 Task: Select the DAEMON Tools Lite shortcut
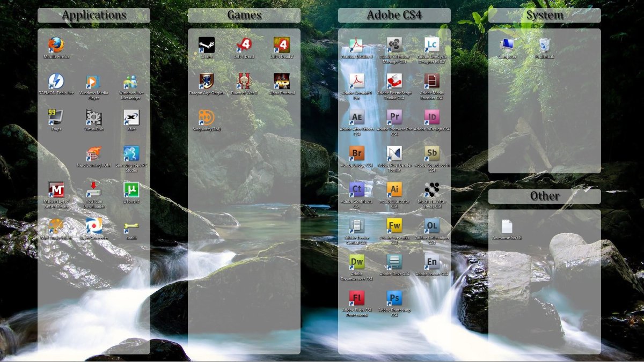pyautogui.click(x=56, y=82)
